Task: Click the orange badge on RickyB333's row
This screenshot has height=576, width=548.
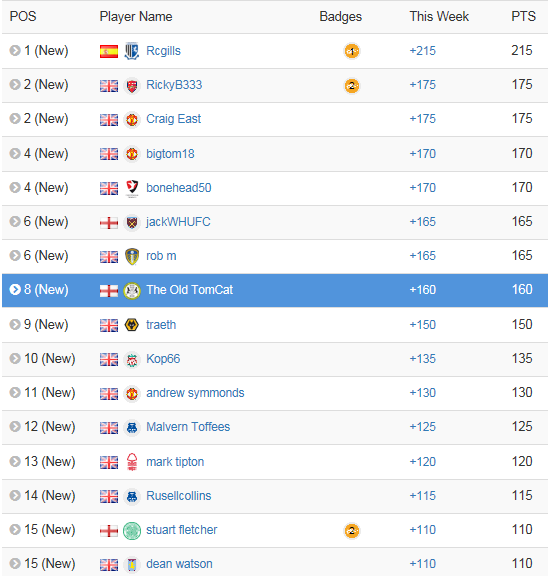Action: coord(351,86)
